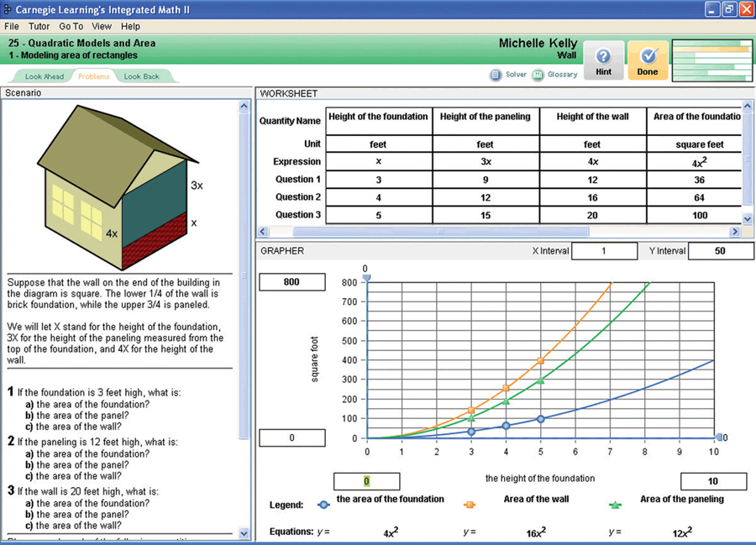Open the Tutor menu
Image resolution: width=756 pixels, height=545 pixels.
coord(39,27)
